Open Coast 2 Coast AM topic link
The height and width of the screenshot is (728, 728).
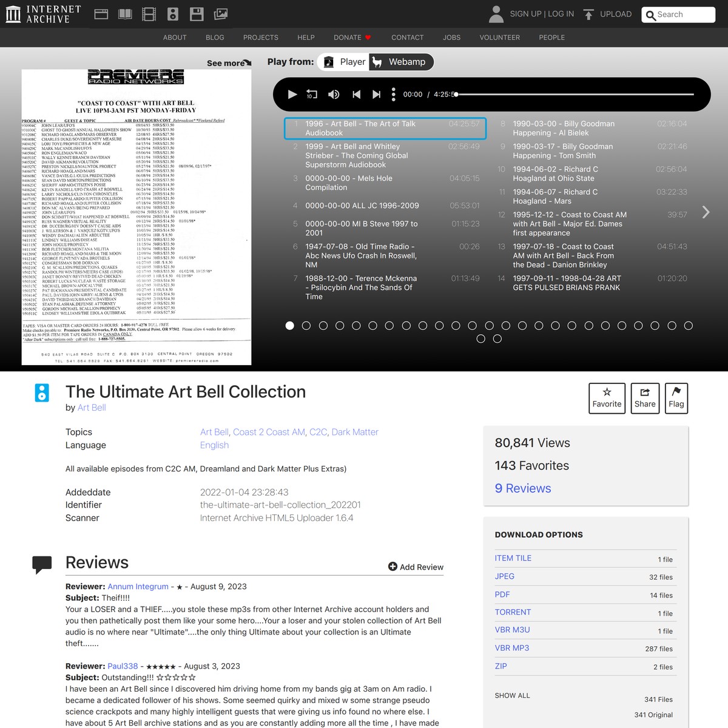pyautogui.click(x=269, y=432)
